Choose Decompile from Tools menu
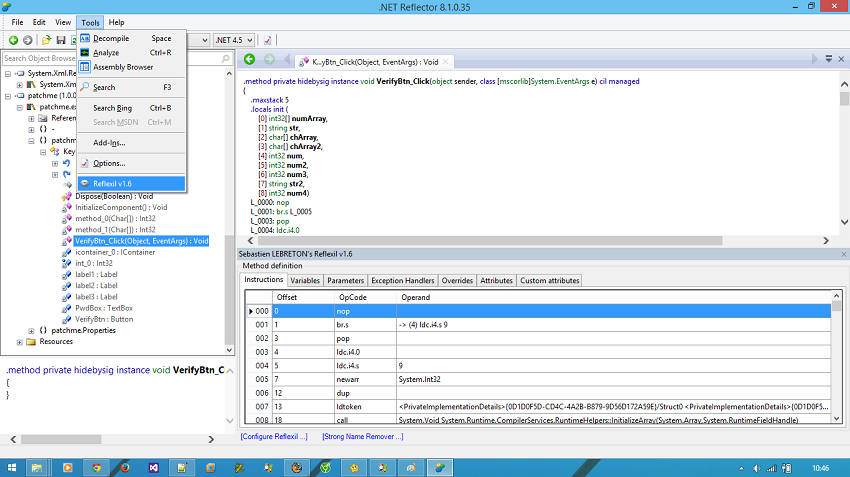 [132, 38]
